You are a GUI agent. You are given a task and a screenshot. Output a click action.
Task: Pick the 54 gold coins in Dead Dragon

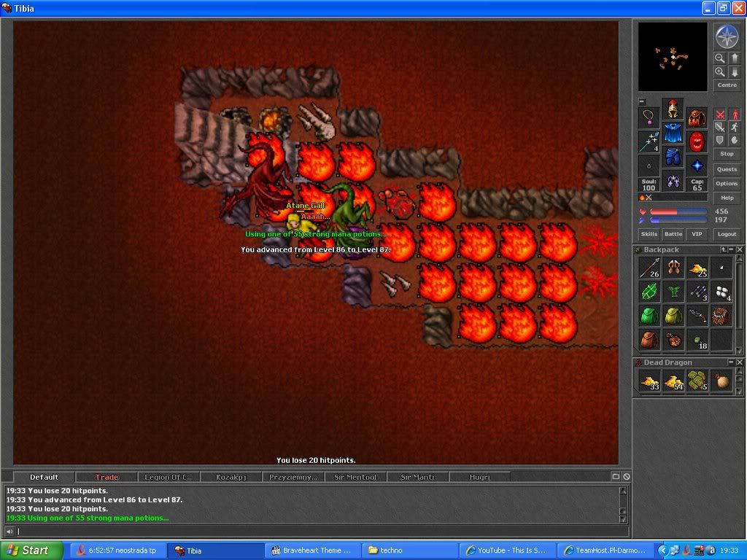673,381
